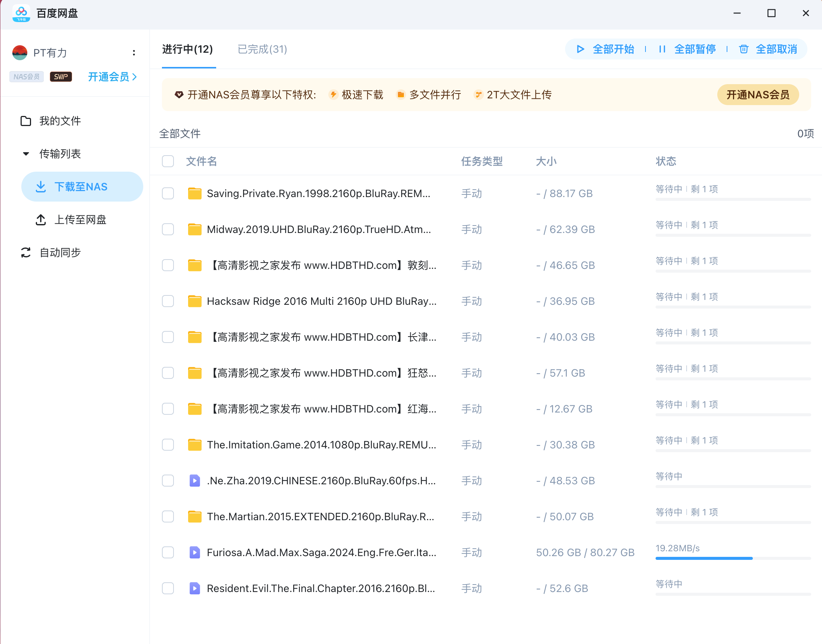The image size is (822, 644).
Task: Click the file name Furiosa.A.Mad.Max.Saga.2024
Action: 322,552
